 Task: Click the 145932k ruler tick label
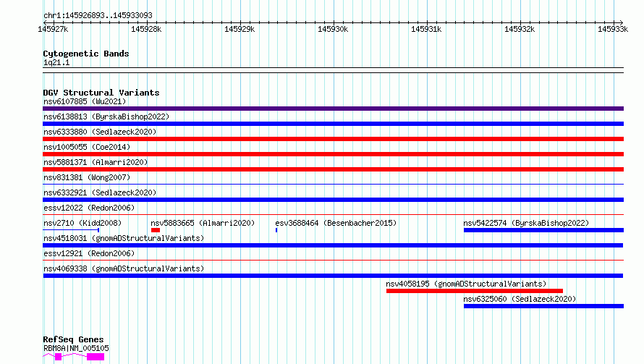pos(520,29)
